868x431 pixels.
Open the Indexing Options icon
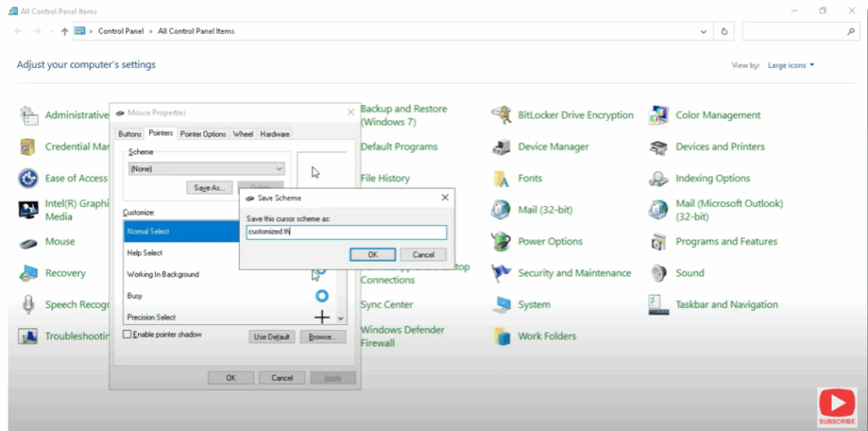coord(659,178)
